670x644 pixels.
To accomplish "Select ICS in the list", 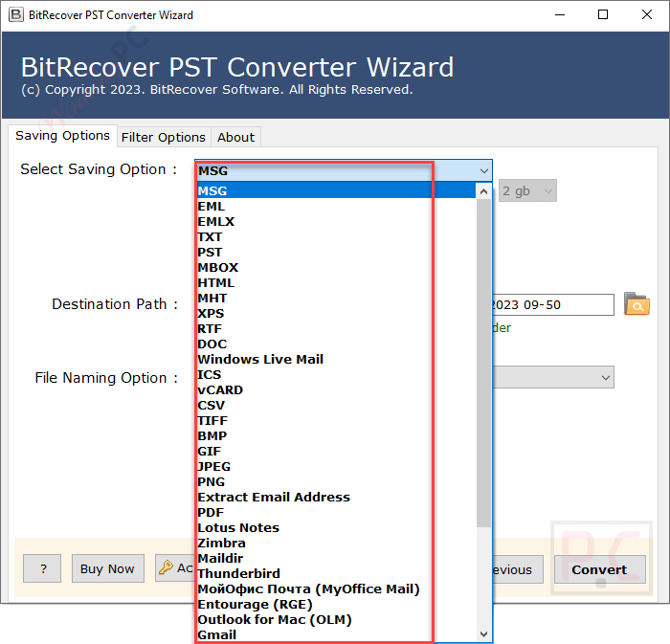I will (x=336, y=375).
